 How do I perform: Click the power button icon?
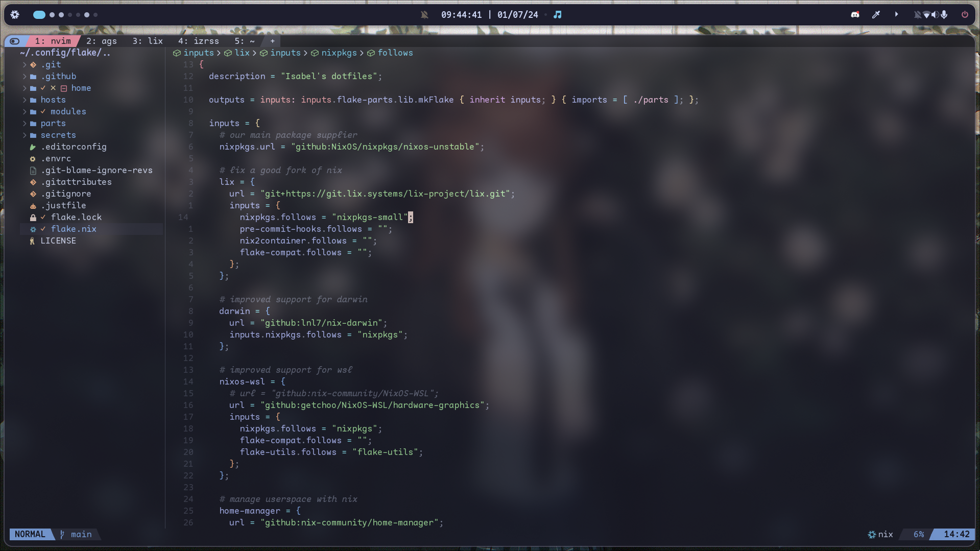tap(965, 14)
